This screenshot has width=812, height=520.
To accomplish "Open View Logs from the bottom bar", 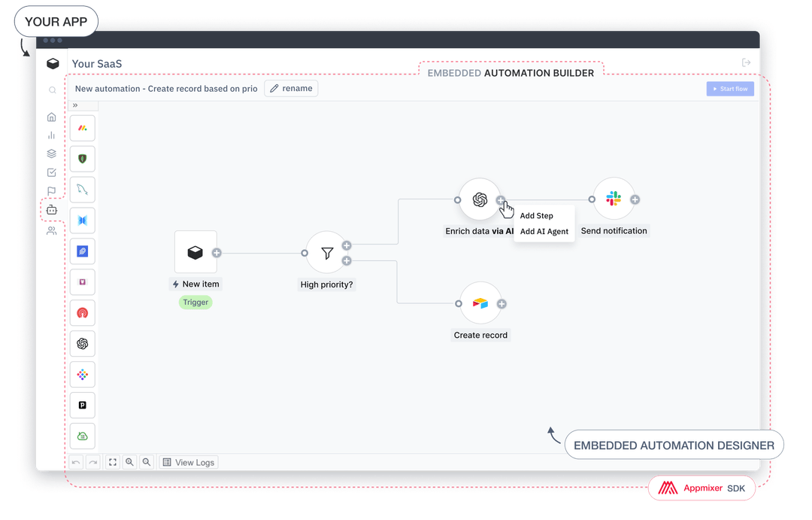I will [188, 461].
